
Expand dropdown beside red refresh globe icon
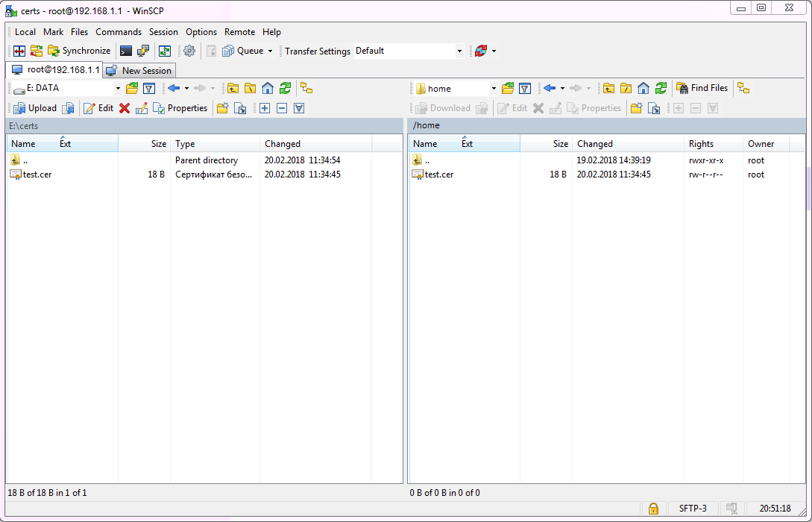coord(494,51)
